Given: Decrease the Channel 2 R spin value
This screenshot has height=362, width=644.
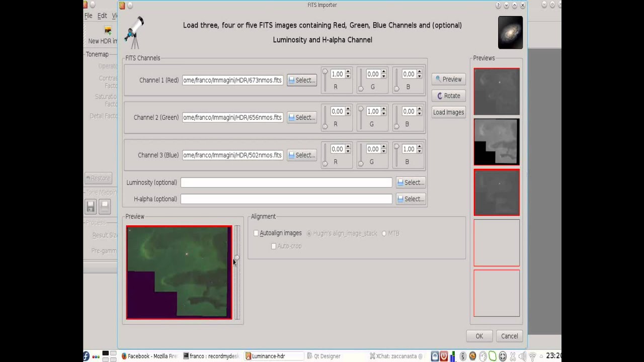Looking at the screenshot, I should click(x=348, y=114).
